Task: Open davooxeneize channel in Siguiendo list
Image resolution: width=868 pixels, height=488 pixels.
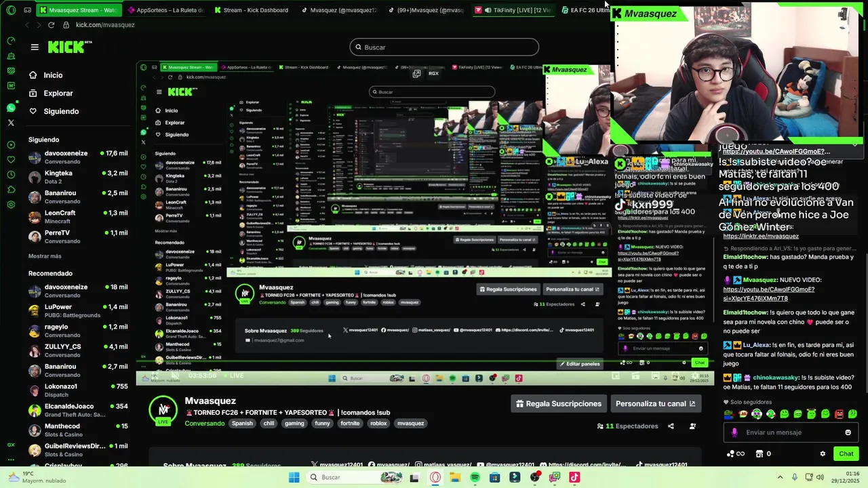Action: (x=78, y=157)
